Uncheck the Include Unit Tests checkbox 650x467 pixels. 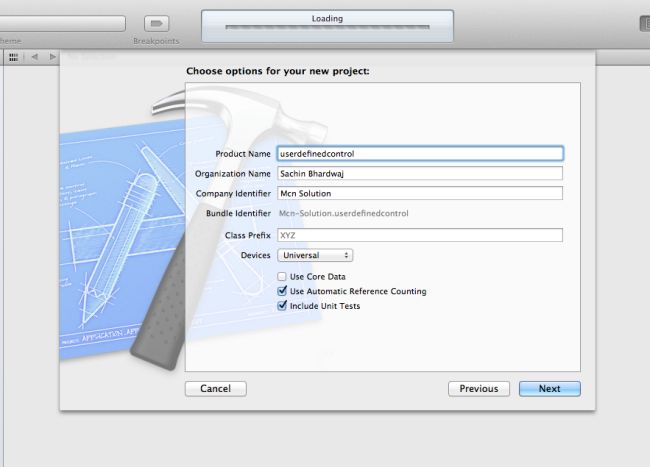coord(282,306)
